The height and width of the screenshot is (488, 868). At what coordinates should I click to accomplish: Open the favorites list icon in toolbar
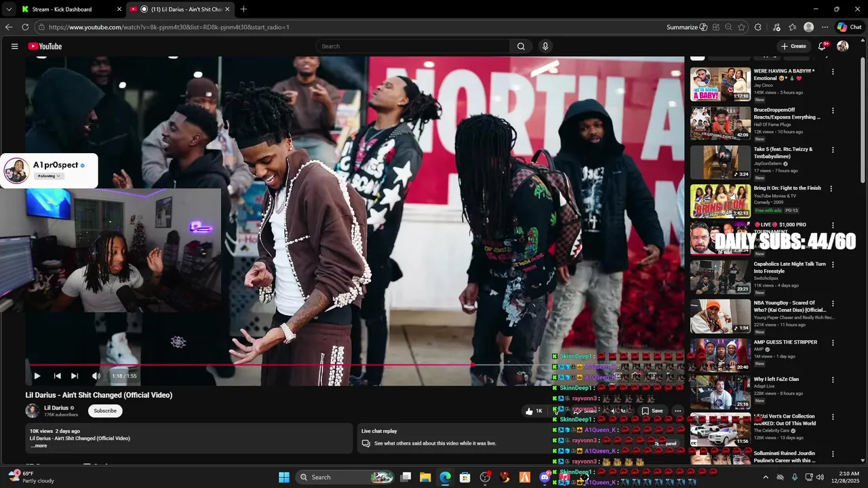coord(792,27)
